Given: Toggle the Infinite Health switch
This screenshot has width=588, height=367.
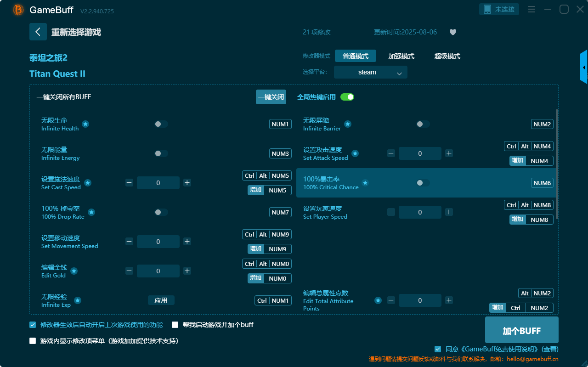Looking at the screenshot, I should [161, 124].
